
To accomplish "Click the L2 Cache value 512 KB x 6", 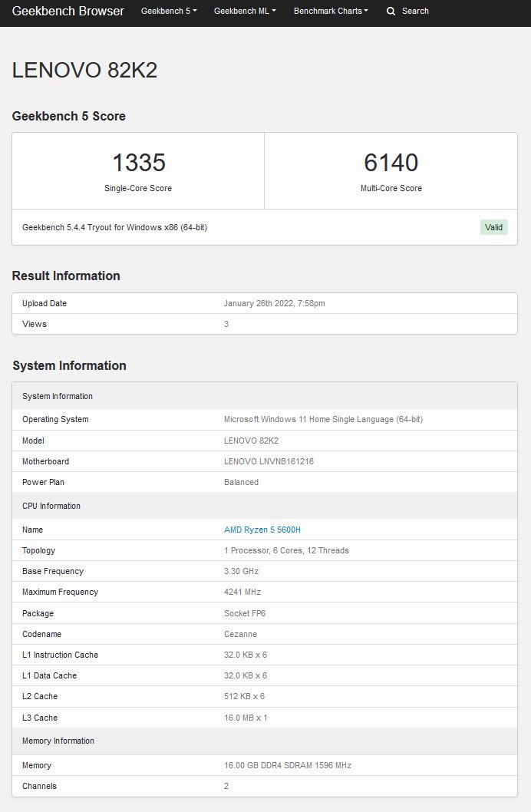I will 244,697.
